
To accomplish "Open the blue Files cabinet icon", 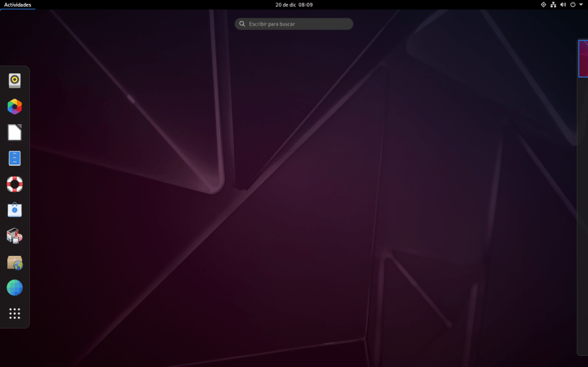I will pos(14,159).
